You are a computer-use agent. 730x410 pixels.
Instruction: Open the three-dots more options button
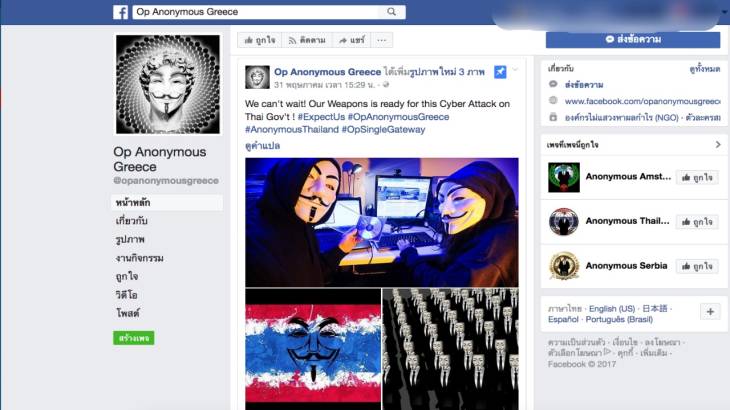click(383, 40)
